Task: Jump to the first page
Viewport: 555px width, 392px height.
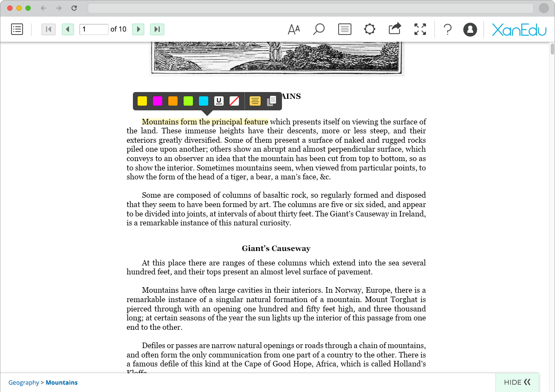Action: tap(48, 29)
